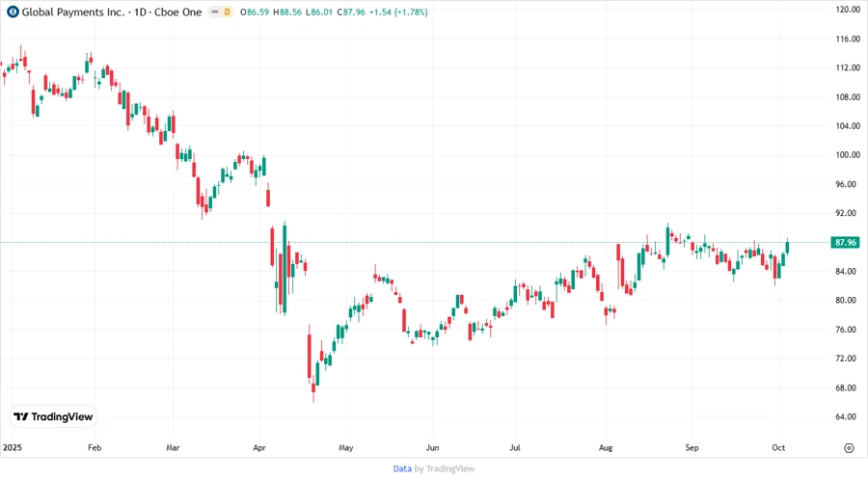This screenshot has width=868, height=480.
Task: Click the 'by TradingView' footer text
Action: 445,468
